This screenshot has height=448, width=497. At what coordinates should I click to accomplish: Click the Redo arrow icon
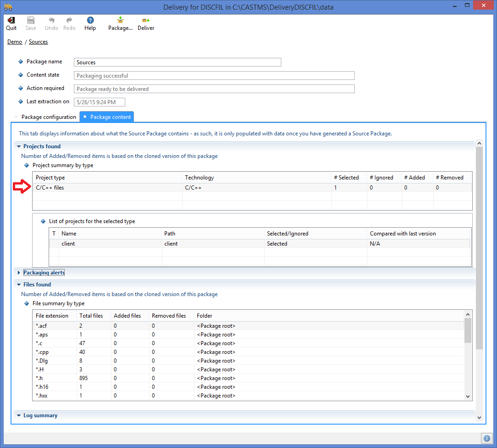(x=69, y=21)
